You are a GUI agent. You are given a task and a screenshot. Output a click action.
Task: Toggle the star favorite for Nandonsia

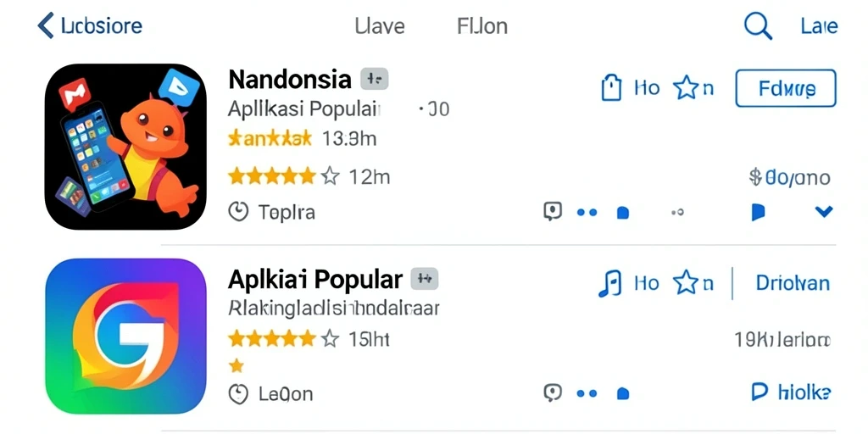point(686,88)
